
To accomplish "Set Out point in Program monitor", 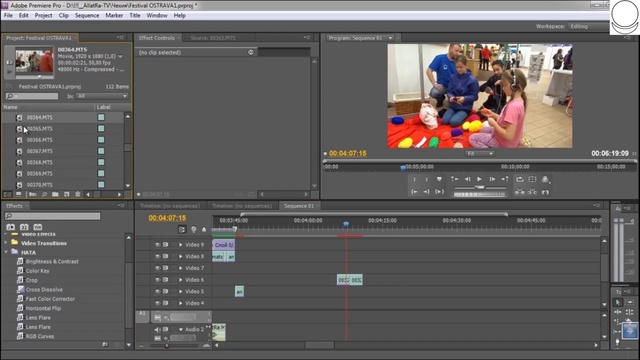I will click(x=427, y=179).
